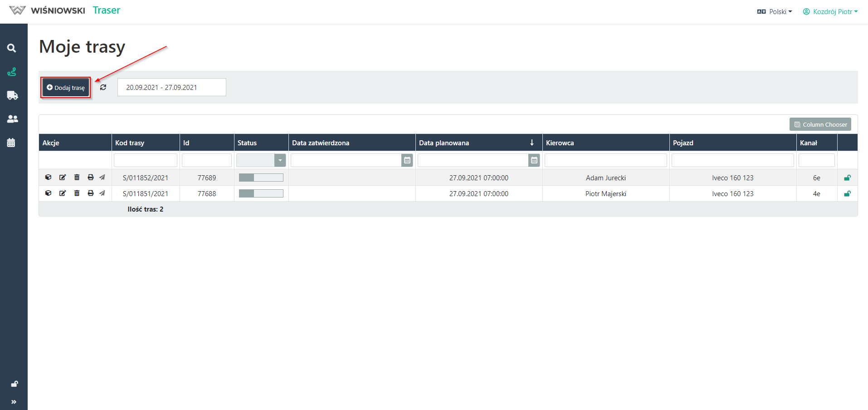868x410 pixels.
Task: Open Polski language dropdown
Action: pyautogui.click(x=775, y=12)
